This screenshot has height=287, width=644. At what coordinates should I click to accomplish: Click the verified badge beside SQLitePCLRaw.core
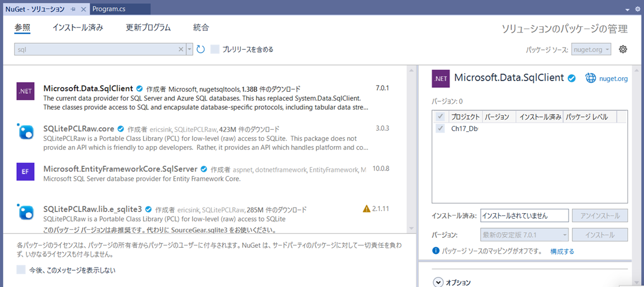click(x=121, y=128)
